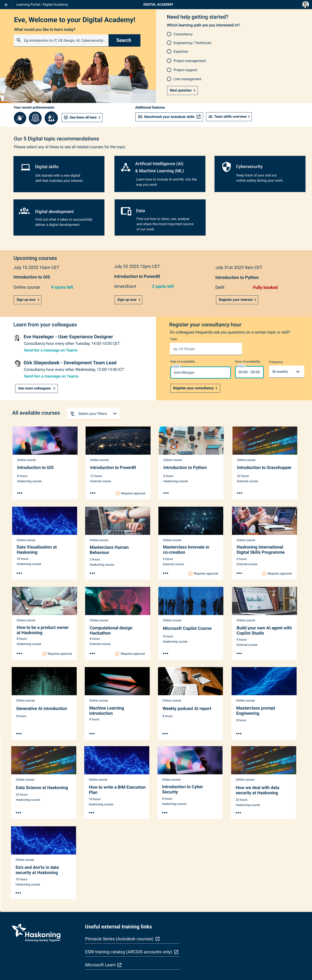
Task: Click the Hour of availability field
Action: (x=249, y=372)
